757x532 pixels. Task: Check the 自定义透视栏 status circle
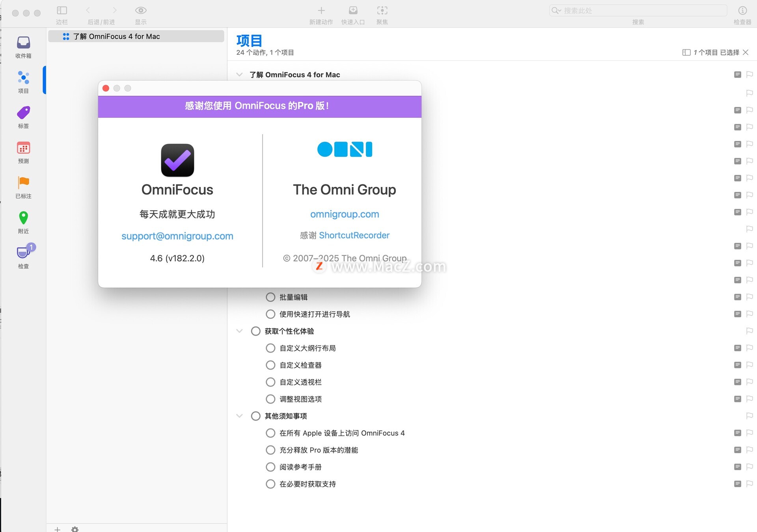click(x=270, y=382)
